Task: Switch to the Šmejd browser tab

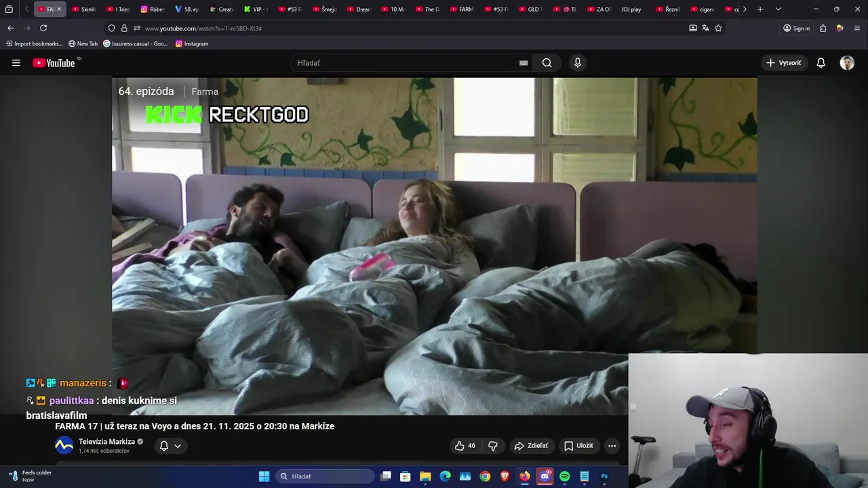Action: 324,9
